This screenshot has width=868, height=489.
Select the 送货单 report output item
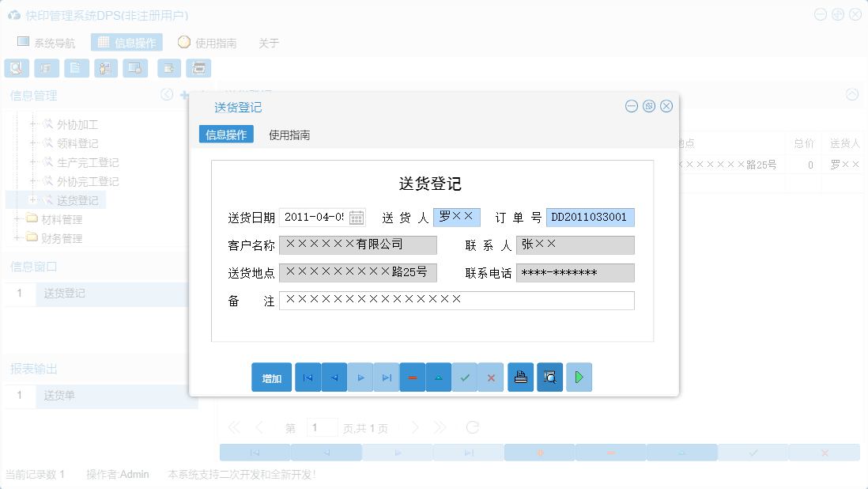pos(61,396)
